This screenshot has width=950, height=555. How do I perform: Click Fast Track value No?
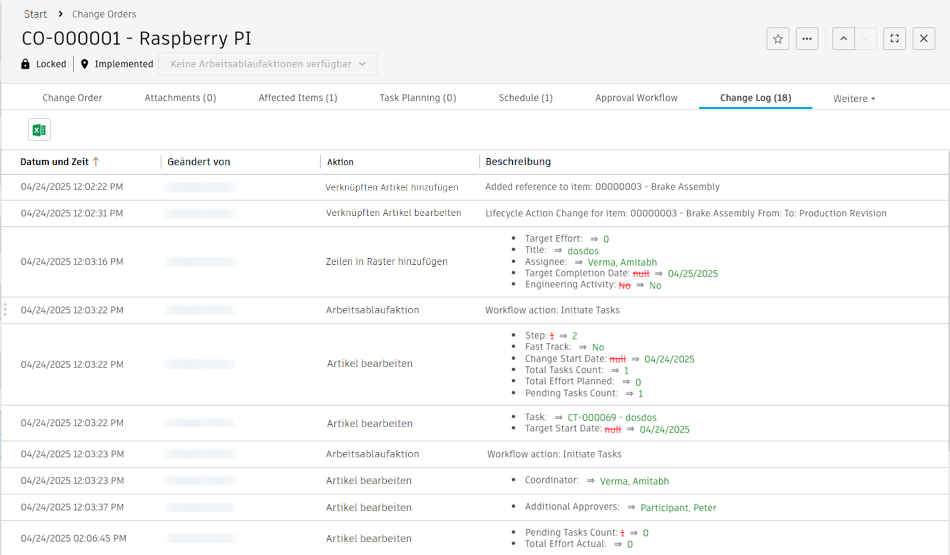[x=598, y=347]
